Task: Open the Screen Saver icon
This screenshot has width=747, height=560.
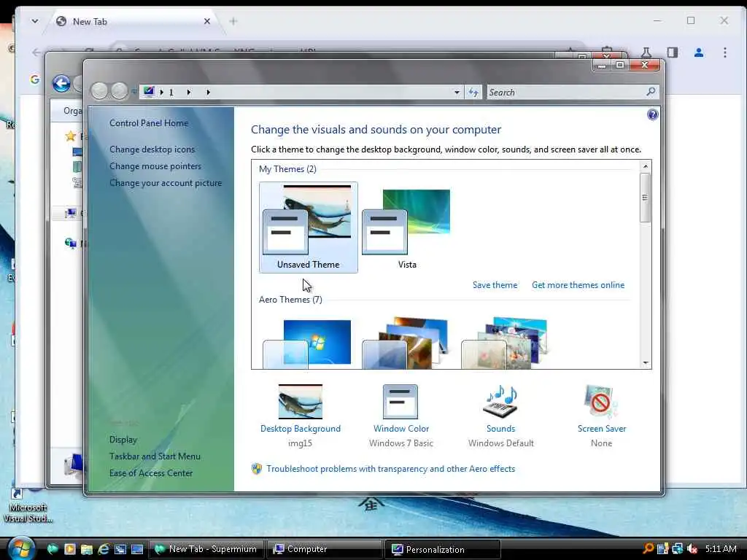Action: [x=601, y=402]
